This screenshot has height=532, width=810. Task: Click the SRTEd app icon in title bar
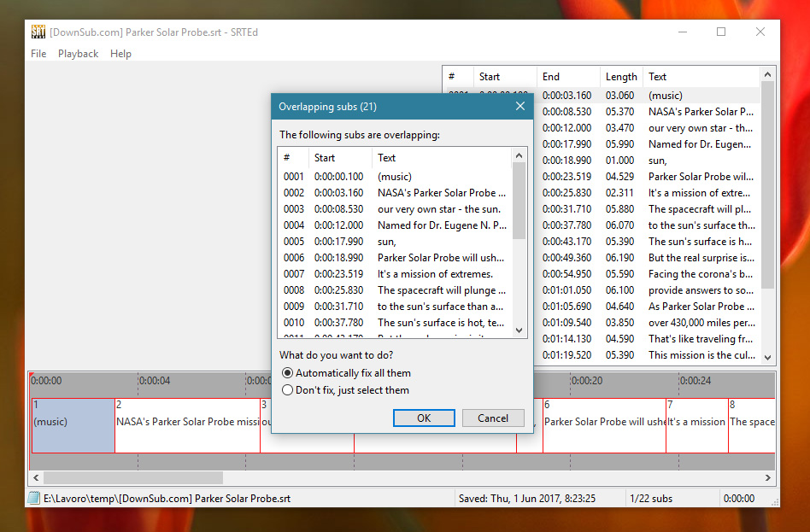point(38,32)
